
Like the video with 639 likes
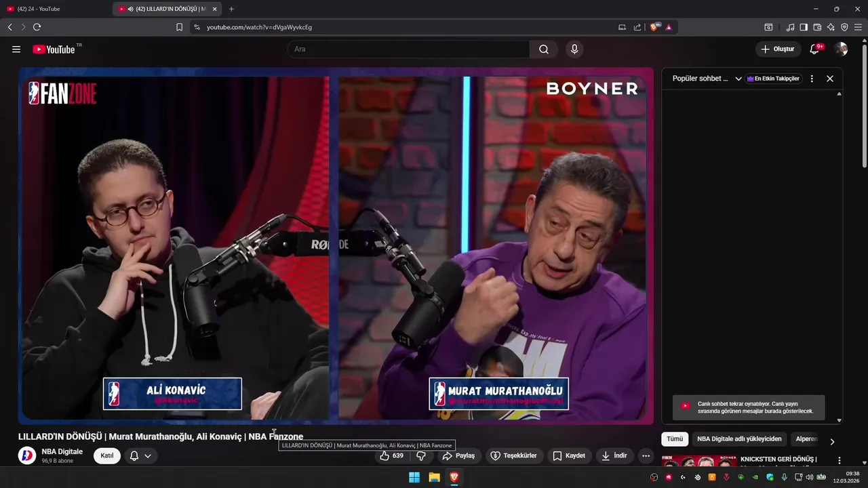[392, 455]
